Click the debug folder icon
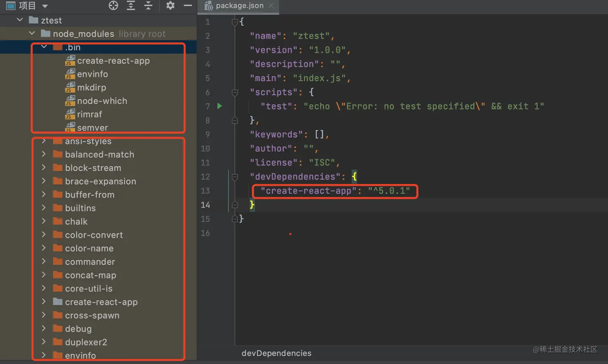The image size is (608, 364). (58, 328)
